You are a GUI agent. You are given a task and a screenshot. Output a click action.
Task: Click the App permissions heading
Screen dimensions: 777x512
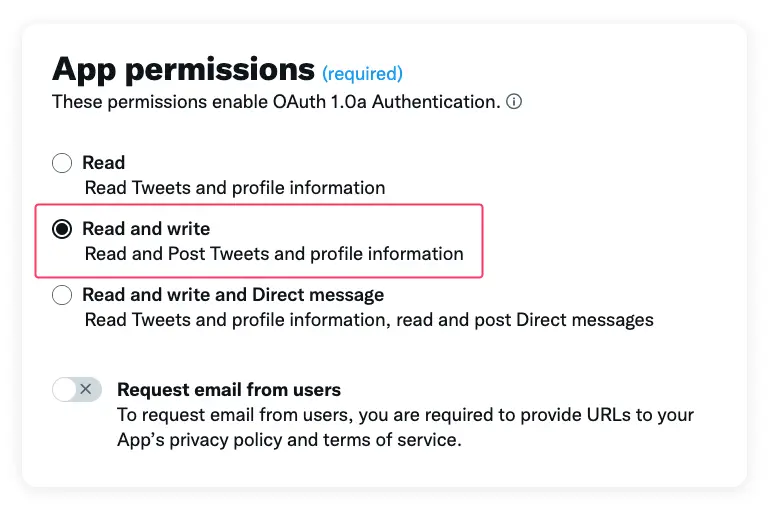183,70
